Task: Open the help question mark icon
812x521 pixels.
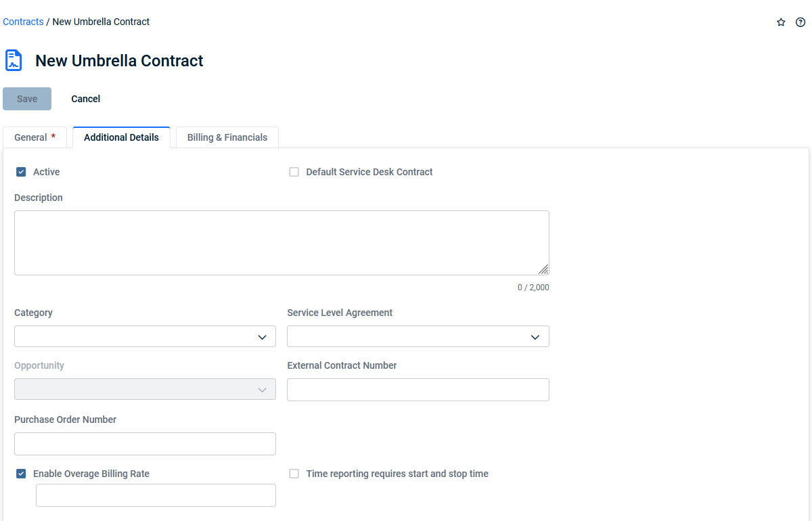Action: click(800, 22)
